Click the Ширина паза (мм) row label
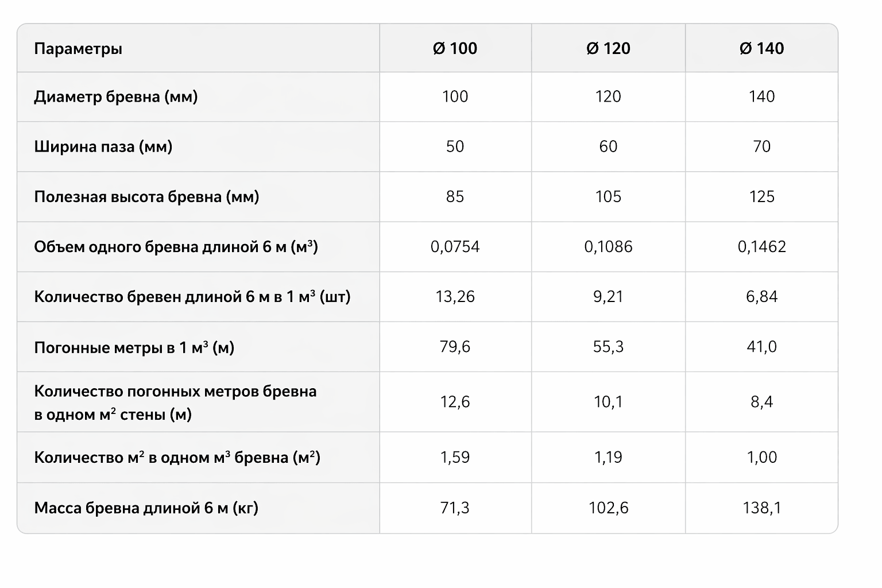Image resolution: width=882 pixels, height=588 pixels. coord(103,146)
